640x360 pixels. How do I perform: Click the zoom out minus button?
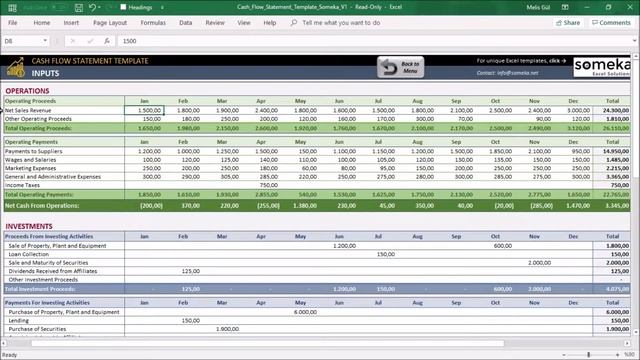coord(564,355)
